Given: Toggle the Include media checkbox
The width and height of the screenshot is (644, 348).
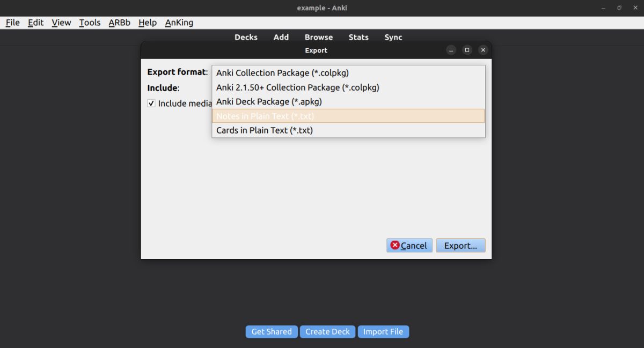Looking at the screenshot, I should pyautogui.click(x=151, y=103).
